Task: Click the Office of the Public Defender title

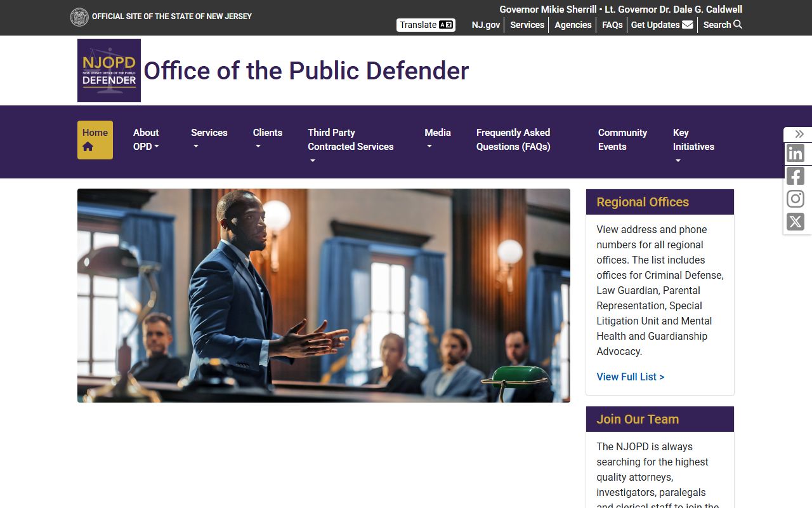Action: coord(306,70)
